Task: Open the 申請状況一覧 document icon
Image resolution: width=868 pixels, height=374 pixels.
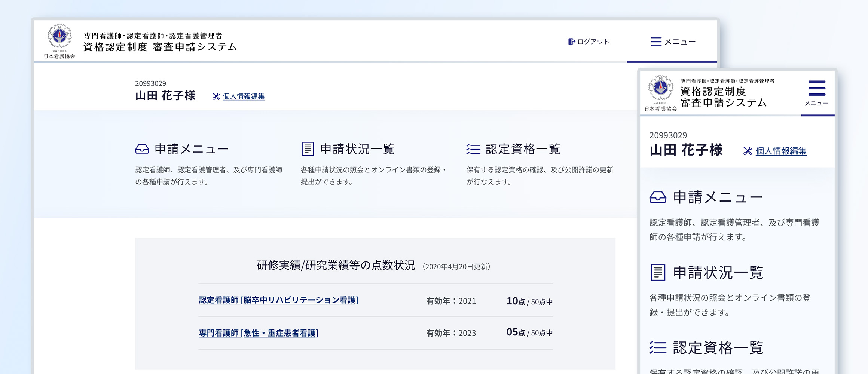Action: [308, 148]
